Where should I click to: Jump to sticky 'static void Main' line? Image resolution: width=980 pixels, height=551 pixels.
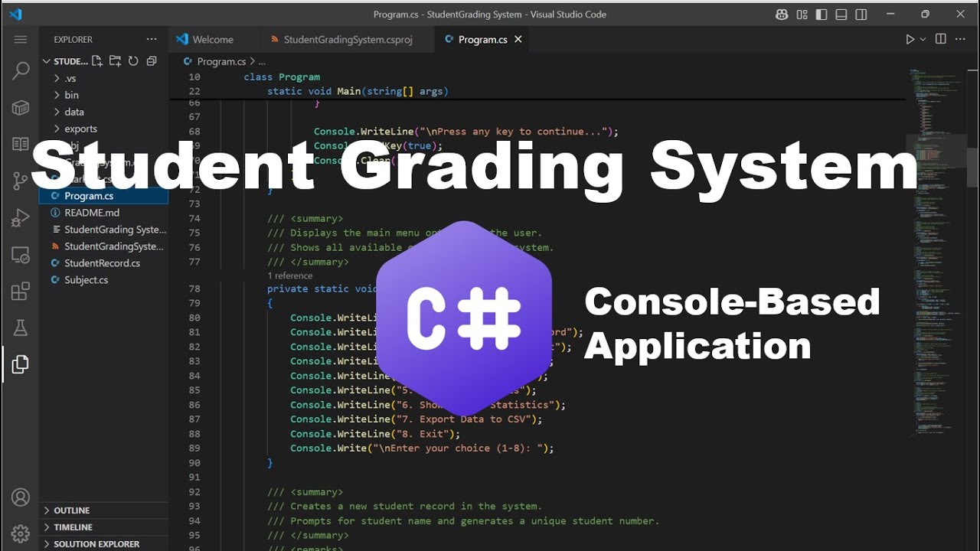(358, 91)
